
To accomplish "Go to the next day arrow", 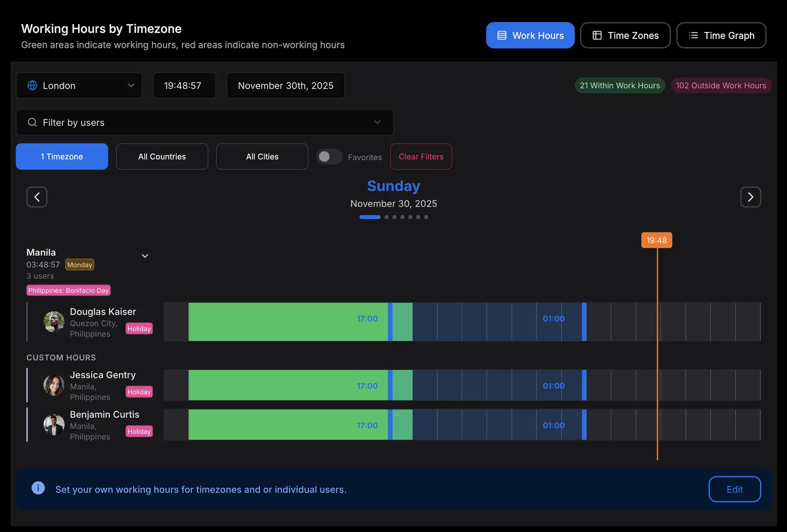I will coord(751,197).
